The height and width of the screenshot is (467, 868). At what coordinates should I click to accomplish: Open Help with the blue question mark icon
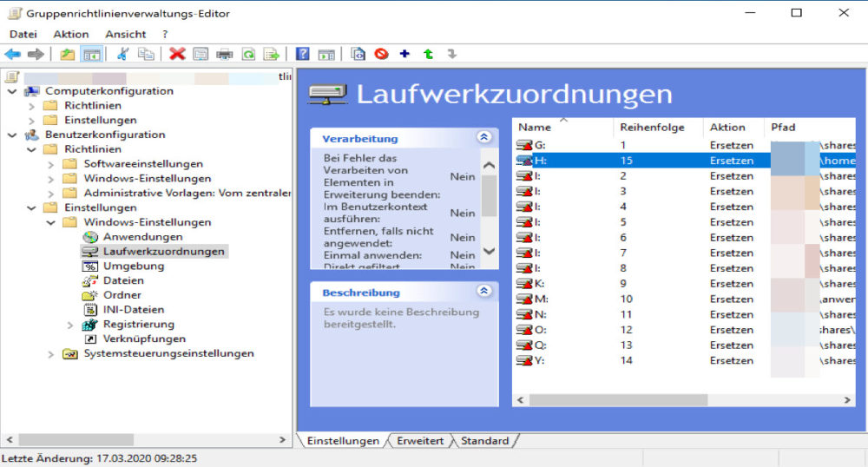[x=302, y=54]
